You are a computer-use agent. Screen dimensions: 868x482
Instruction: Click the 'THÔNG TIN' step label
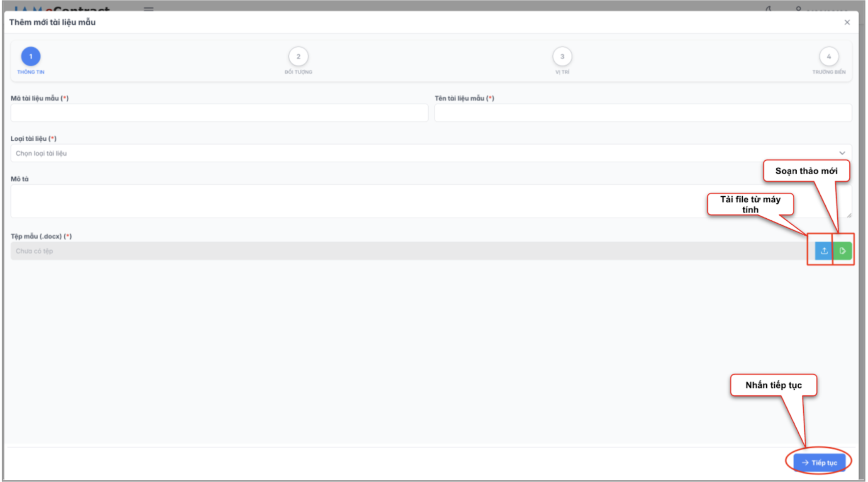pos(31,72)
